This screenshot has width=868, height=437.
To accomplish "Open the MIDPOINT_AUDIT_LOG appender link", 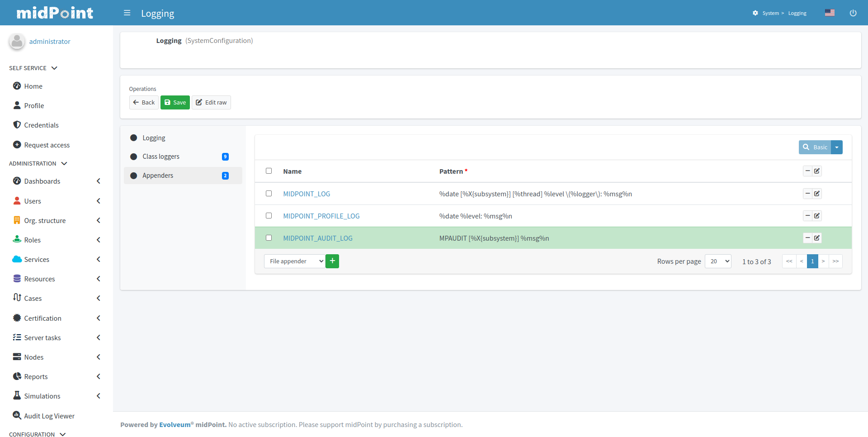I will (318, 238).
